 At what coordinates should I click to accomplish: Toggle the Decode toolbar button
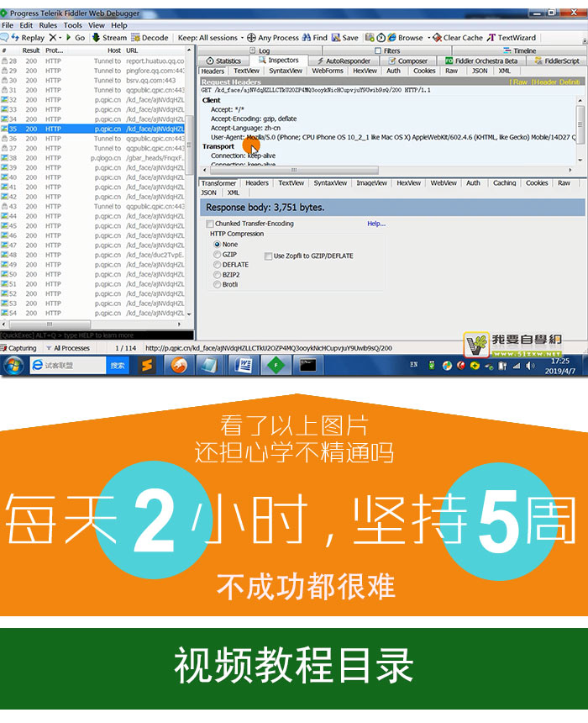coord(150,38)
